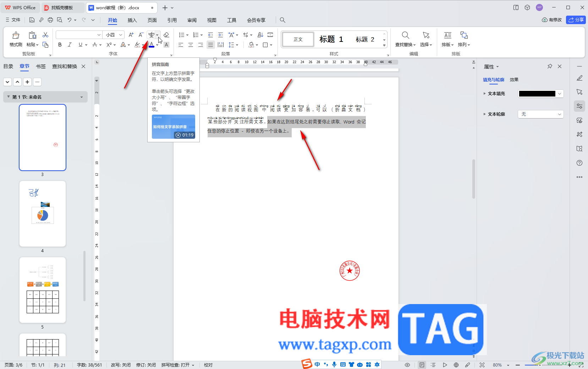Click the sort A-Z icon
Viewport: 588px width, 369px height.
coord(260,35)
